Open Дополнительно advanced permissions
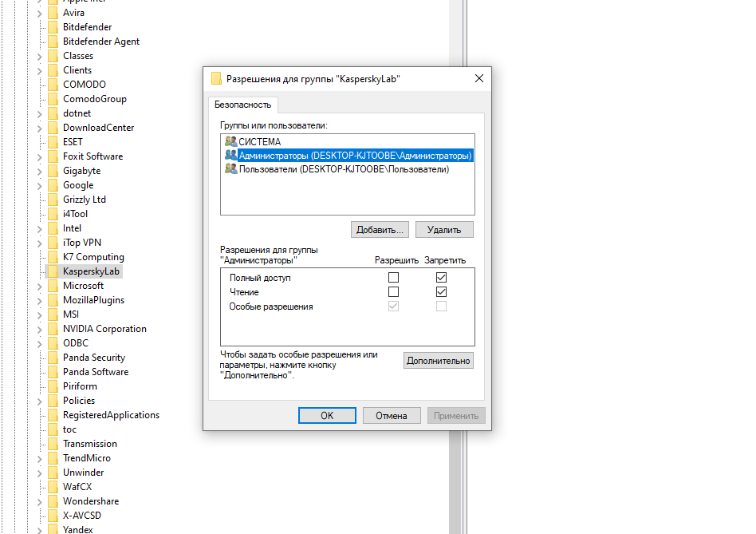This screenshot has height=534, width=756. coord(439,360)
